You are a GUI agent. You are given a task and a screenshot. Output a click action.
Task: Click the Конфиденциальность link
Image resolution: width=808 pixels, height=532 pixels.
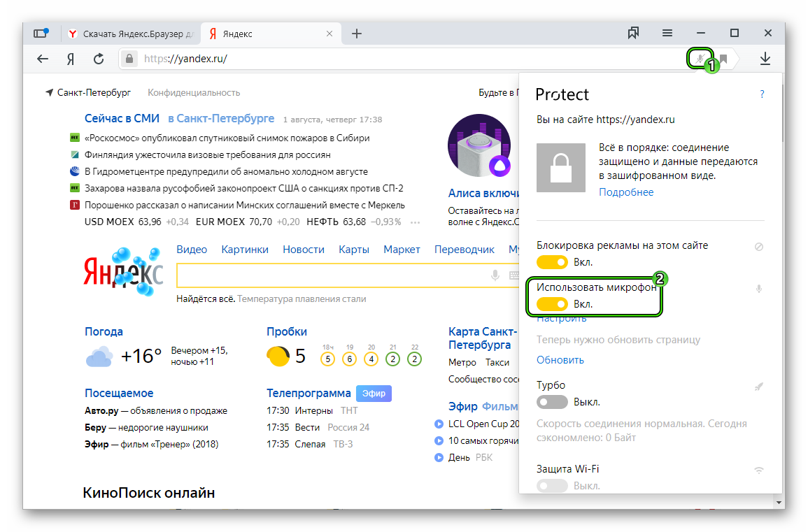click(x=194, y=93)
